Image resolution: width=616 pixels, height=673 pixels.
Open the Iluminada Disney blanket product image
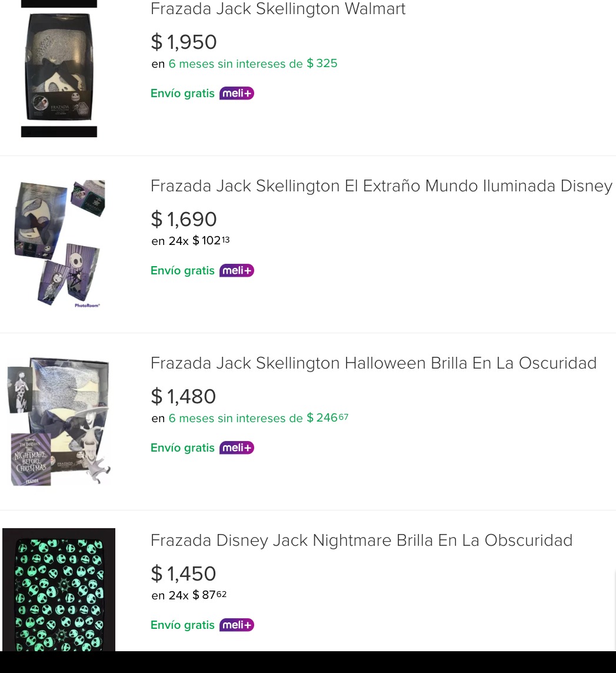59,244
